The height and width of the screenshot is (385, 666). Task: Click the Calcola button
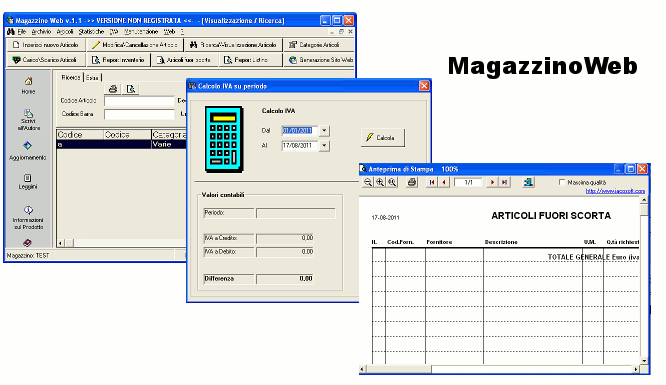pyautogui.click(x=383, y=138)
